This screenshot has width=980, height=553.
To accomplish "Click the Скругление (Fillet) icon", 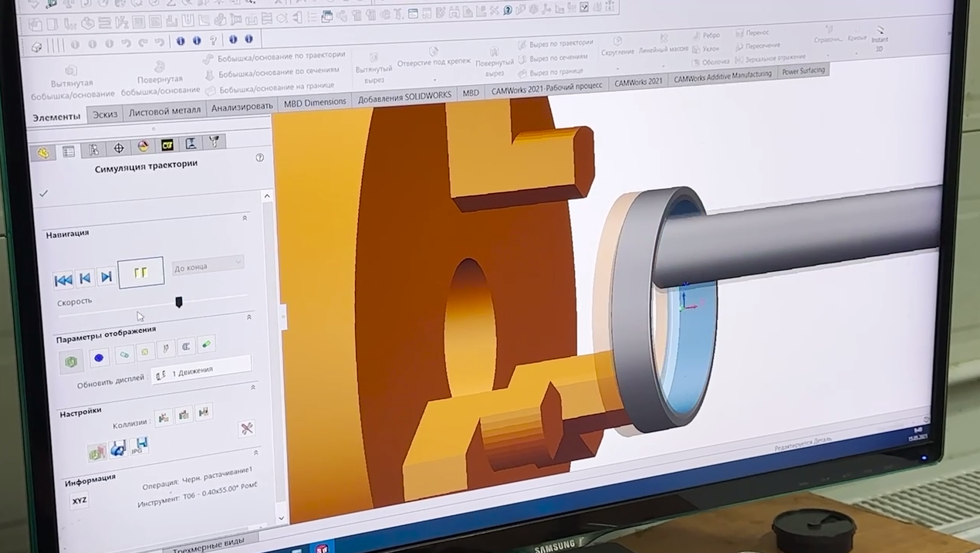I will pos(616,45).
